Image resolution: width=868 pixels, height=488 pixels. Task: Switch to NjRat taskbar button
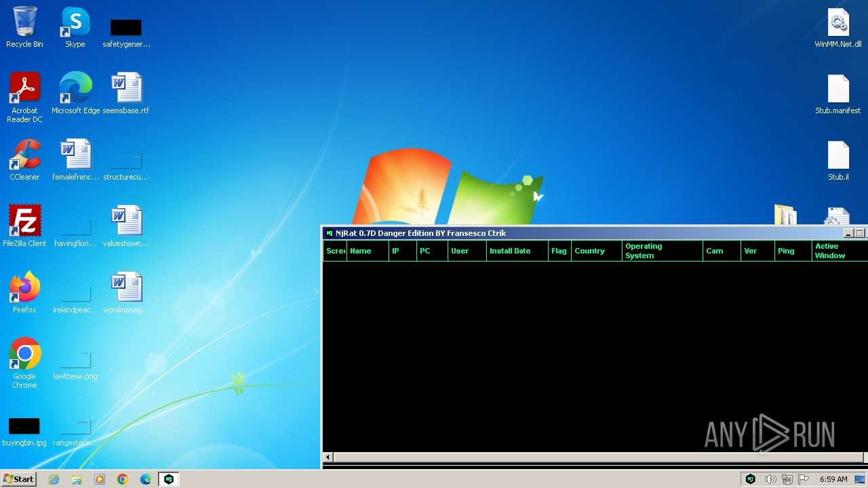pyautogui.click(x=169, y=479)
